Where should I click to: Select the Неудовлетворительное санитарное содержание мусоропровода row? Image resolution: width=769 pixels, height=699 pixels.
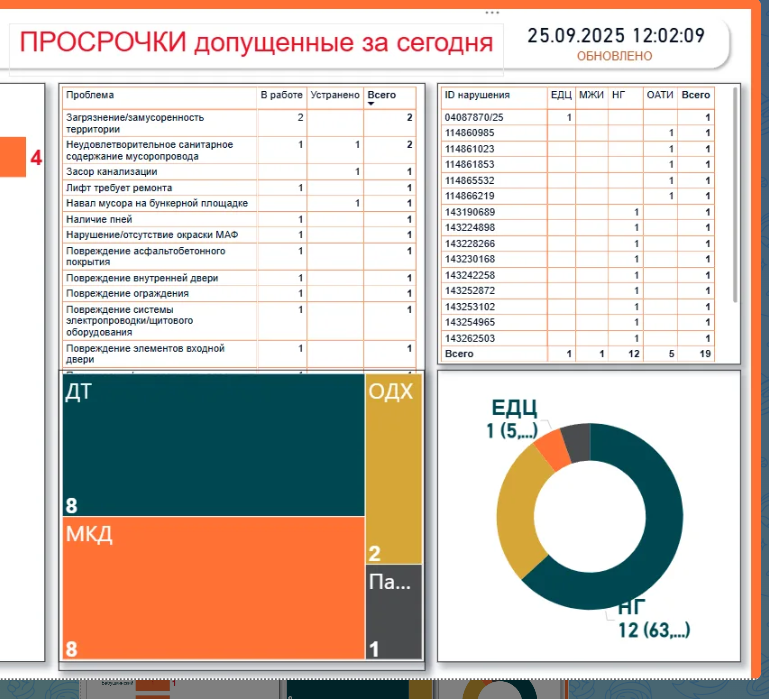coord(239,150)
